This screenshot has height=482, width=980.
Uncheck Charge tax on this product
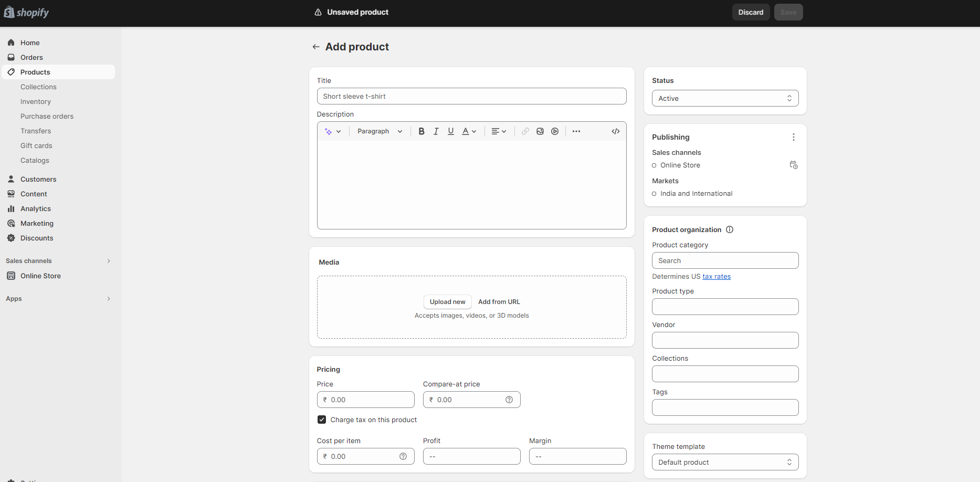(x=322, y=420)
